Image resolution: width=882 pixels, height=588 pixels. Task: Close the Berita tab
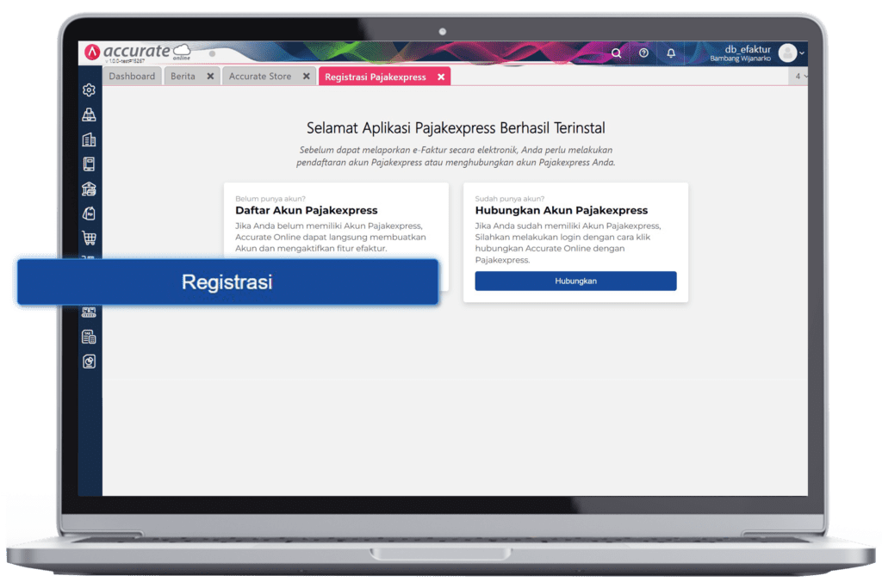pyautogui.click(x=210, y=76)
